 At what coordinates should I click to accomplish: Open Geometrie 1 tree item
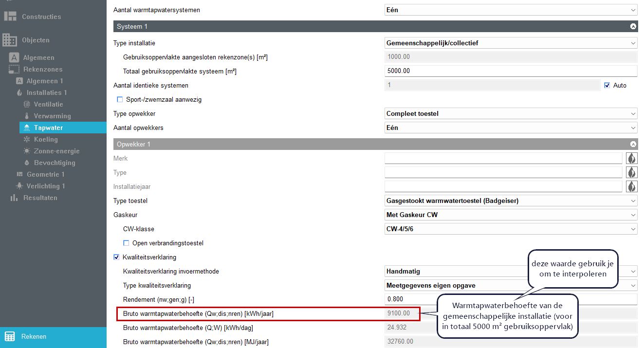(x=45, y=174)
